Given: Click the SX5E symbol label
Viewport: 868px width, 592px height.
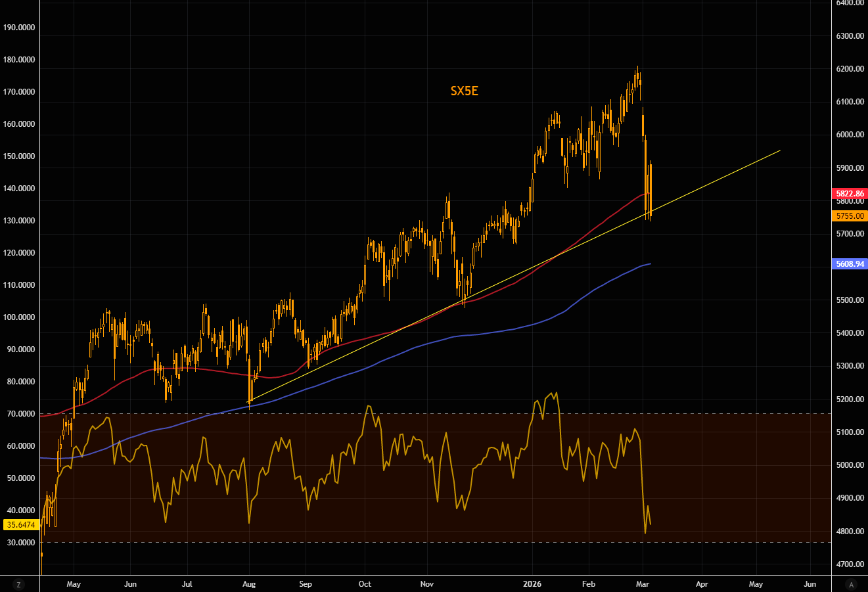Looking at the screenshot, I should 464,91.
